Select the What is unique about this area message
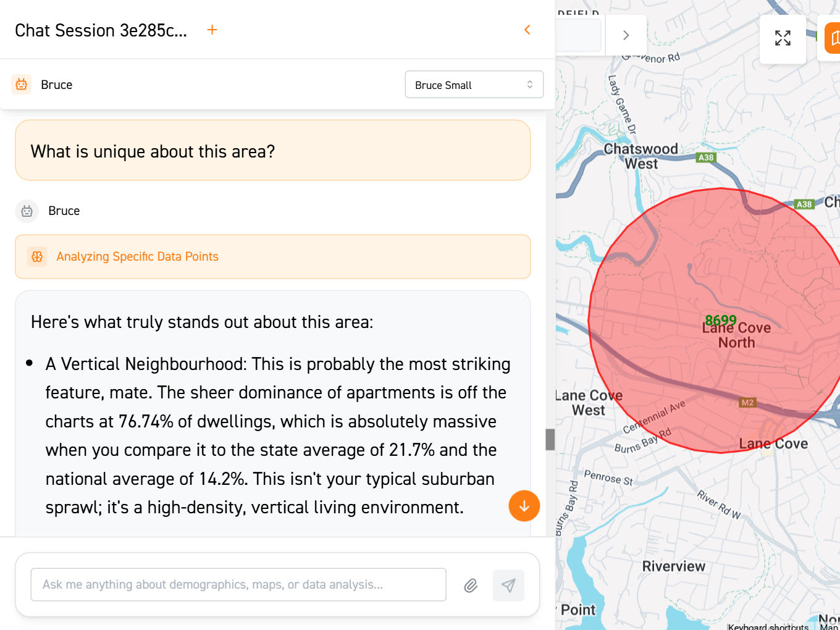The image size is (840, 630). point(272,151)
